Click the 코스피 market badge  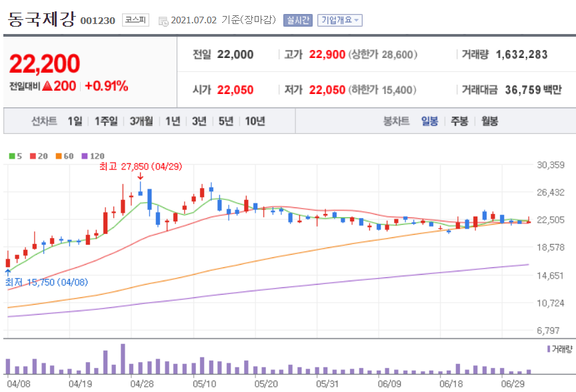point(135,20)
